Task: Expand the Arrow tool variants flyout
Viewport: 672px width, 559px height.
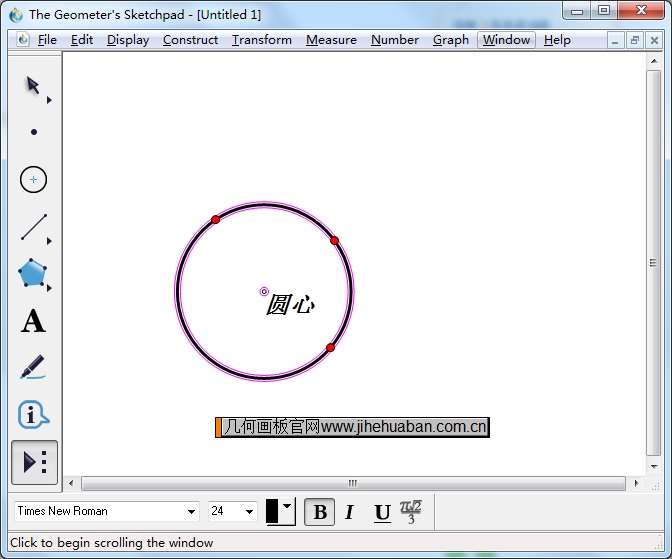Action: 49,100
